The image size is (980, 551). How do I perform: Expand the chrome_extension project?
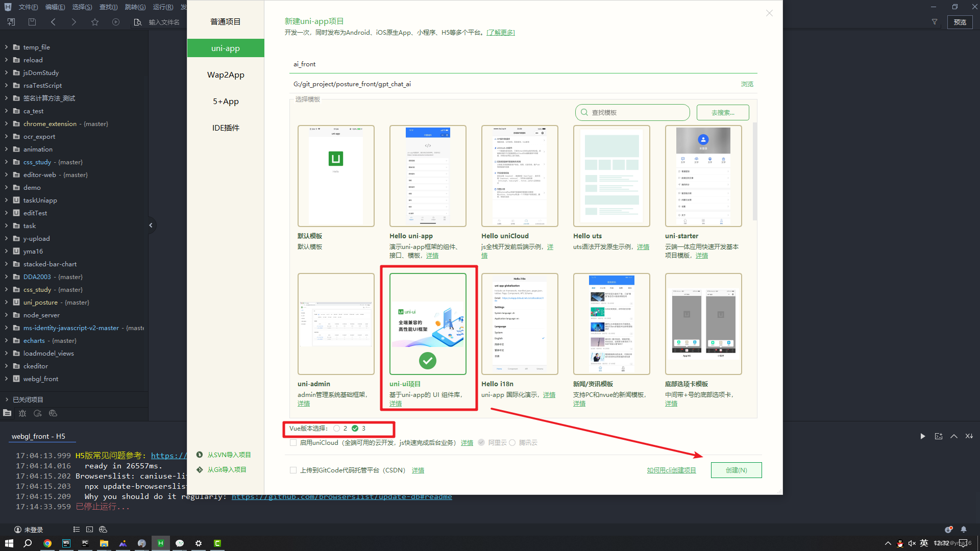[x=6, y=123]
